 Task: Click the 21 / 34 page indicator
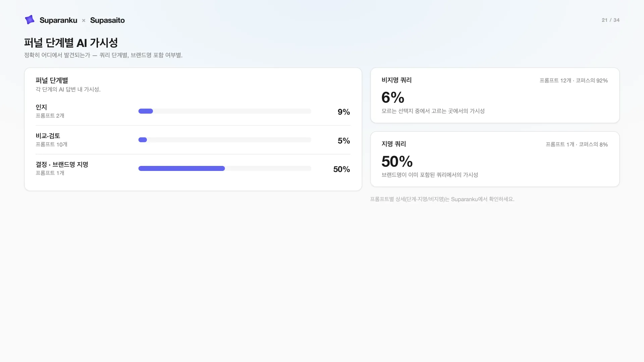pyautogui.click(x=610, y=20)
